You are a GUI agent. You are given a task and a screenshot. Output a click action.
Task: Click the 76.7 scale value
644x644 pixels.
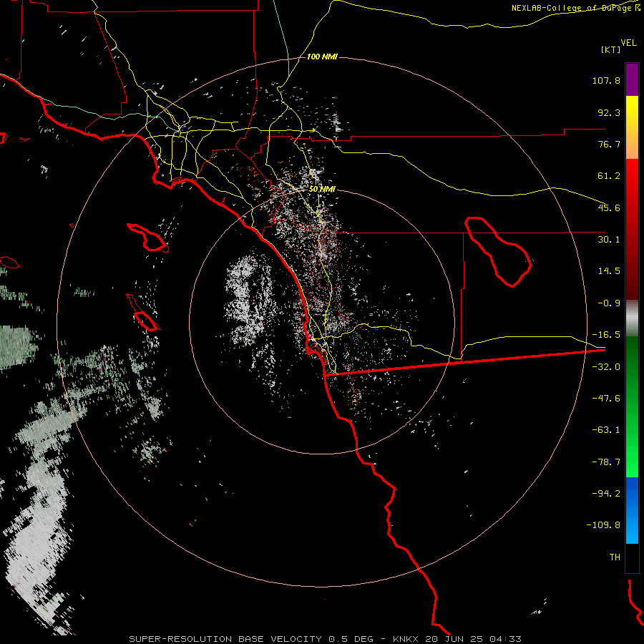pos(609,144)
